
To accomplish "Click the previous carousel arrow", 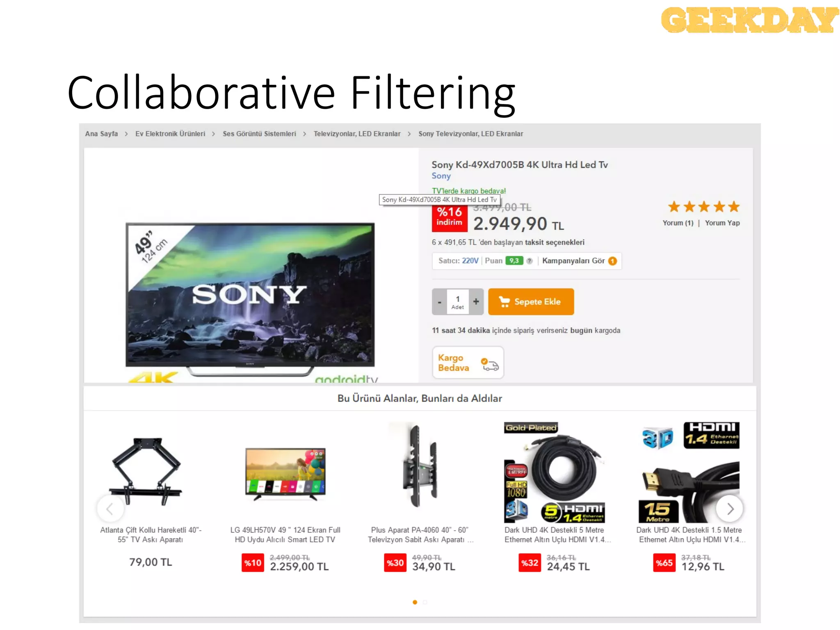I will tap(110, 509).
